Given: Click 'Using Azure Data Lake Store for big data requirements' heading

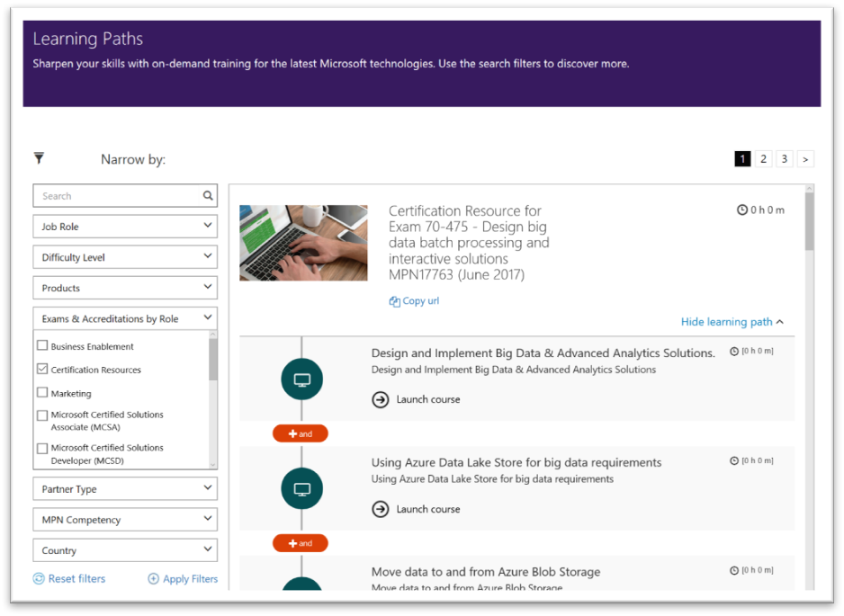Looking at the screenshot, I should (516, 462).
